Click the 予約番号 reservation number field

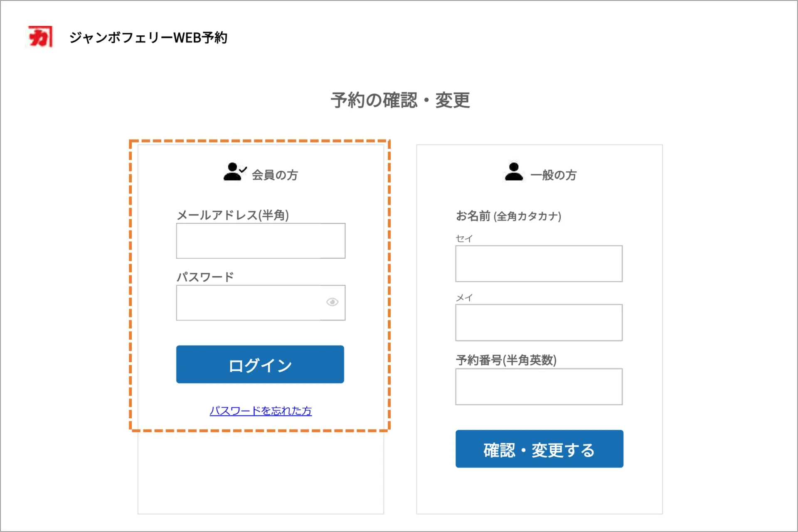pyautogui.click(x=539, y=387)
